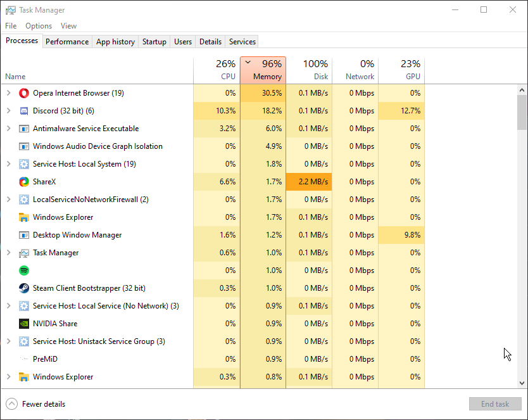Click the scrollbar up arrow

pos(522,90)
